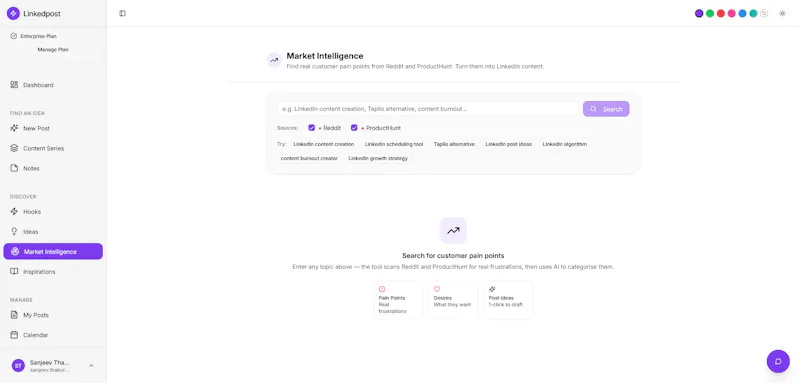Click the Enterprise Plan check icon
Viewport: 800px width, 383px height.
(13, 36)
